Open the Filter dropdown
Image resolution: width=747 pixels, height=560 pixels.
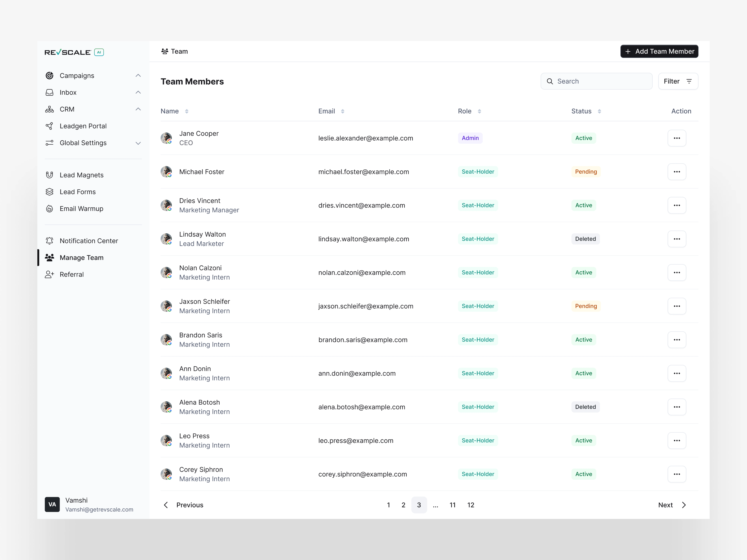click(678, 81)
